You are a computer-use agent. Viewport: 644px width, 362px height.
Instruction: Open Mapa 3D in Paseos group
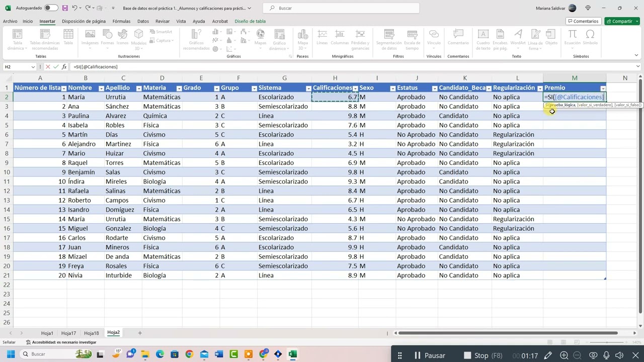pos(302,39)
